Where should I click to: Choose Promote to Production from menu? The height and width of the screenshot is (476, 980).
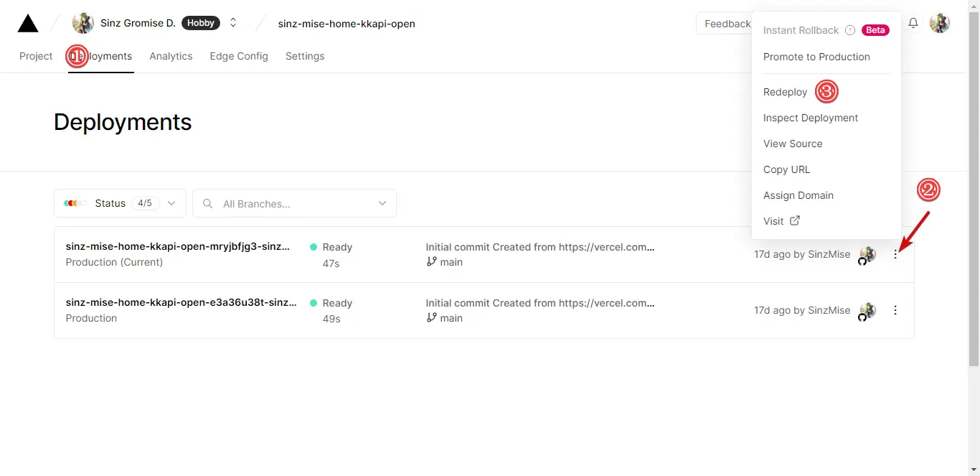(816, 57)
